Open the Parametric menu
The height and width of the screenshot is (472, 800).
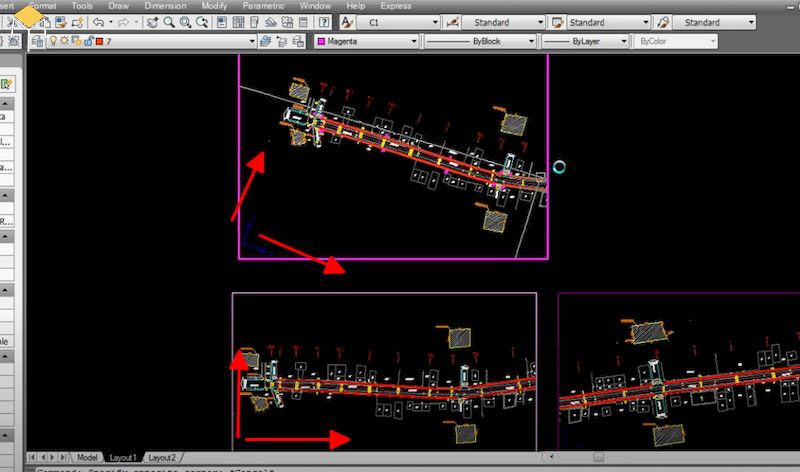[x=263, y=6]
